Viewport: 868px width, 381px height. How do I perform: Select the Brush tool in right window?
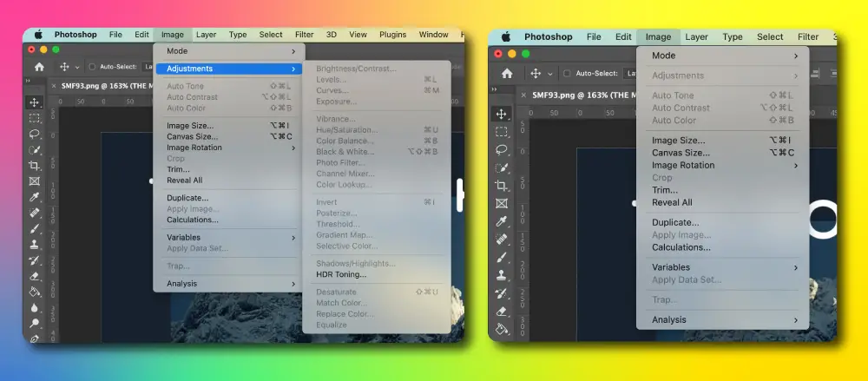click(x=502, y=258)
